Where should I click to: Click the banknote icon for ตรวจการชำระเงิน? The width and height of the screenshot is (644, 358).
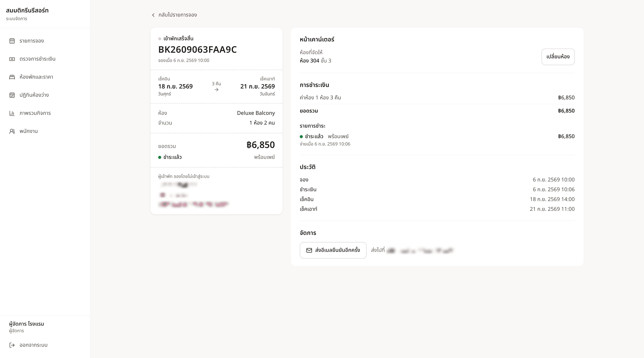pyautogui.click(x=12, y=59)
